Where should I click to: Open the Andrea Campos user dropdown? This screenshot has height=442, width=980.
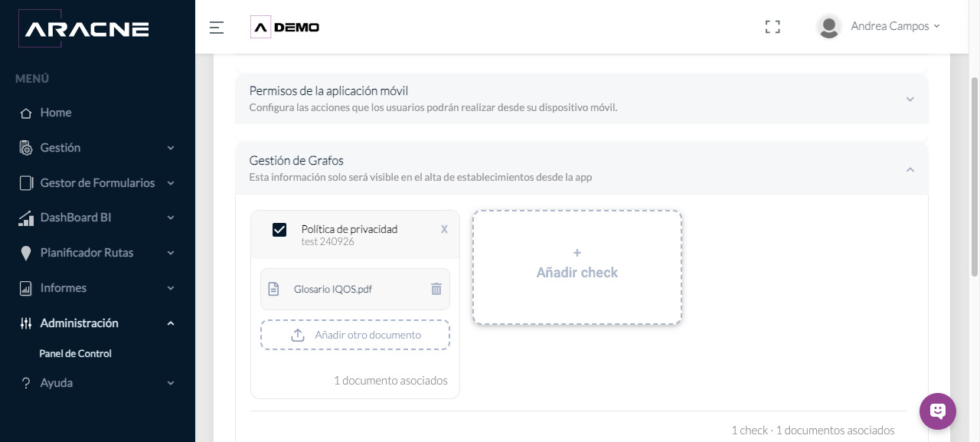[x=895, y=26]
